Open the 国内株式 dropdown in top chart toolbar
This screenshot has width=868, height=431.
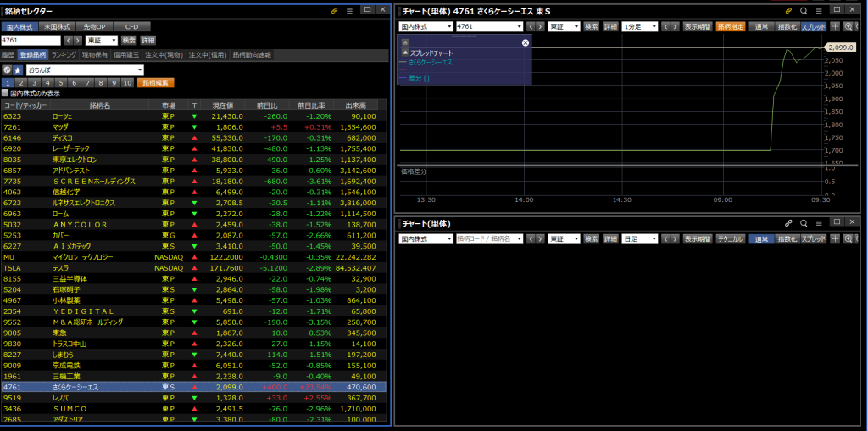(426, 26)
